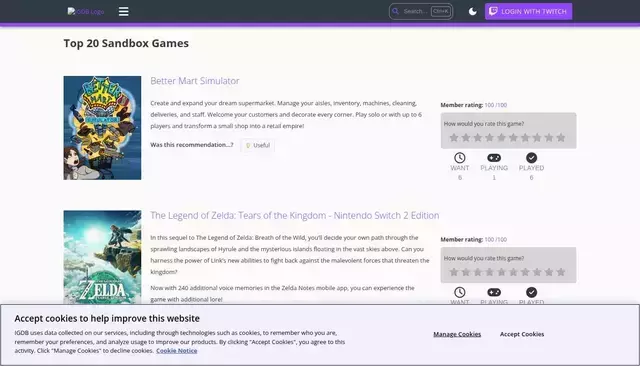Click the search magnifier icon
Viewport: 640px width, 366px height.
coord(396,11)
